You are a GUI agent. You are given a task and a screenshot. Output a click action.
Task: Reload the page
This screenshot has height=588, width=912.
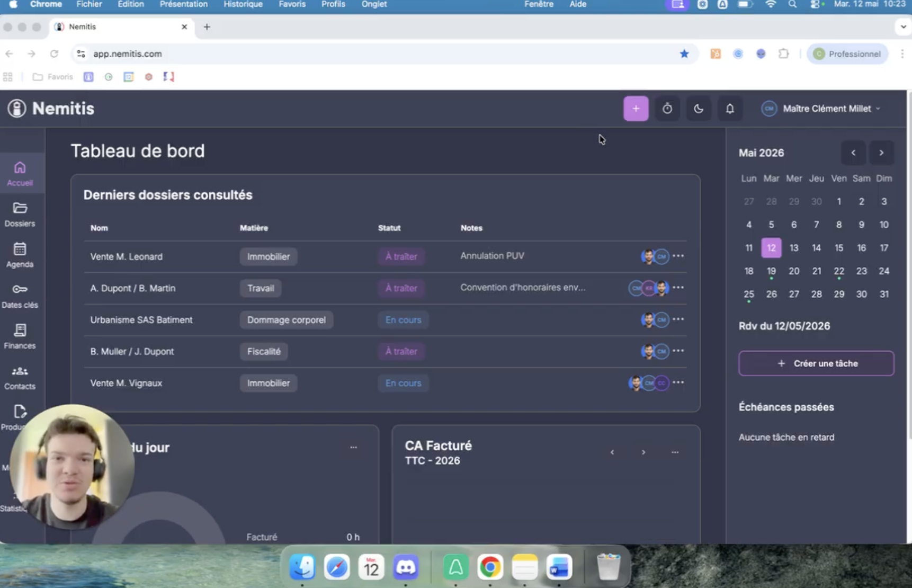(x=54, y=54)
